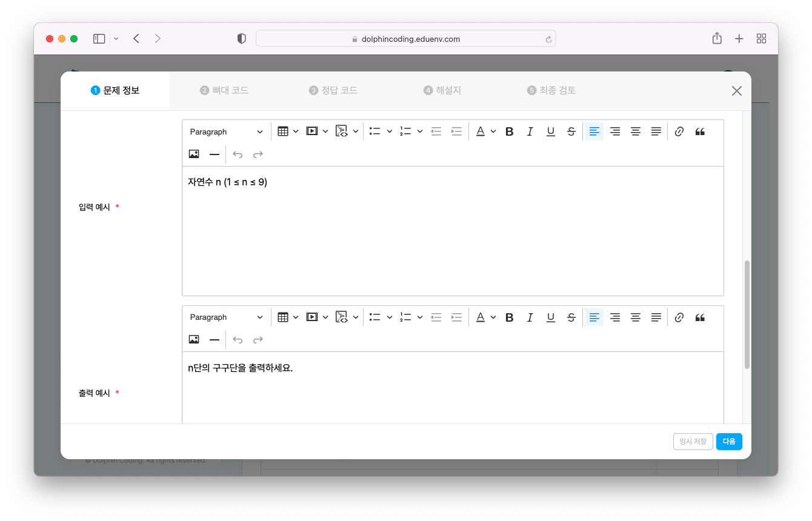
Task: Expand numbered list styles in 입력 예시 editor
Action: pos(420,131)
